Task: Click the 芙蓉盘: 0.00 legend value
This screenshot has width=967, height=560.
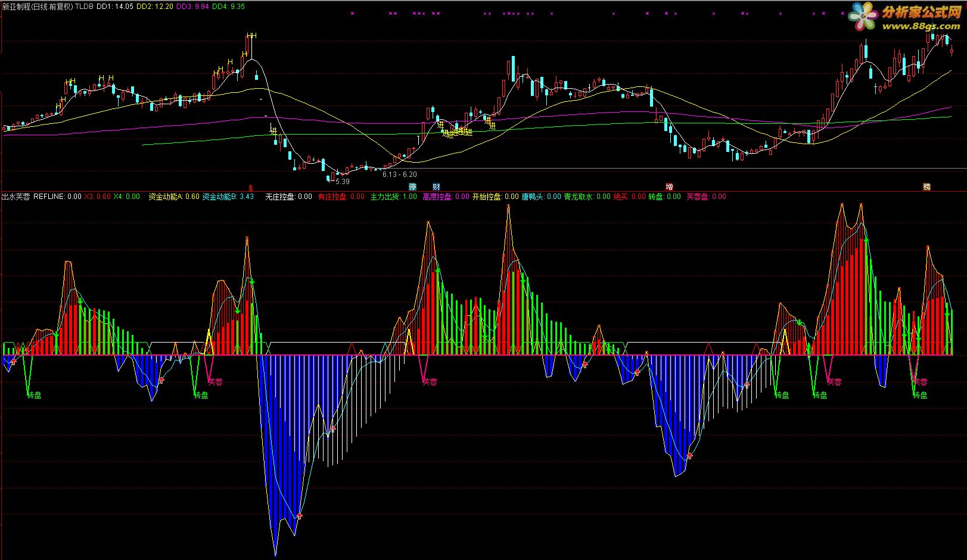Action: (x=707, y=197)
